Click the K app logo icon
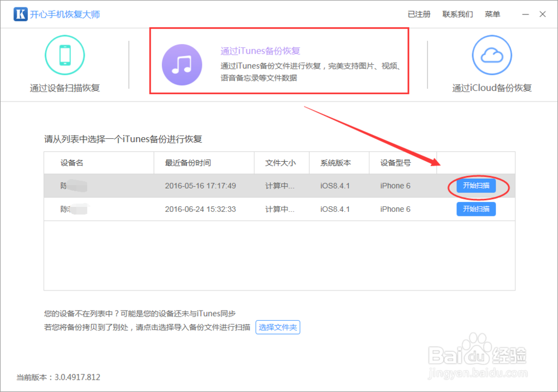Image resolution: width=558 pixels, height=392 pixels. (20, 14)
